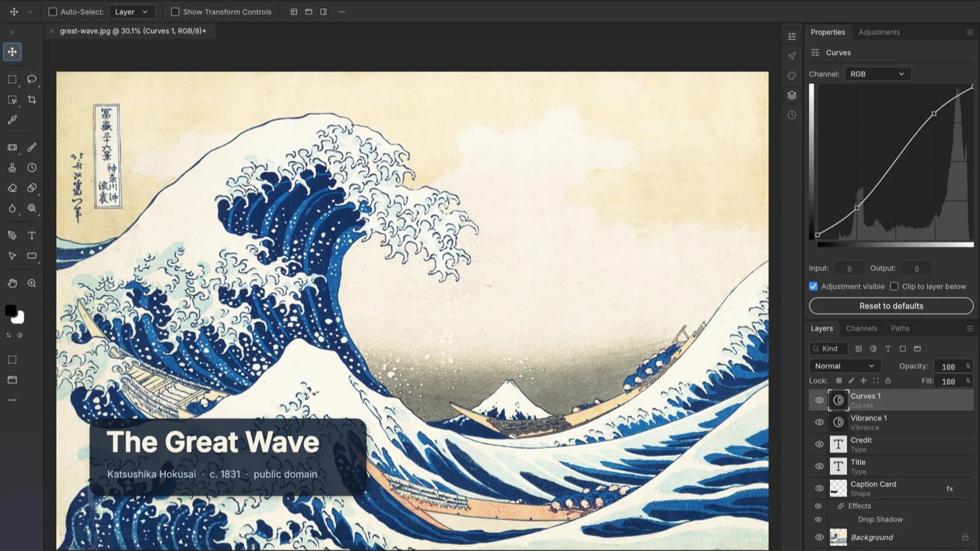Switch to the Channels tab

(x=861, y=328)
